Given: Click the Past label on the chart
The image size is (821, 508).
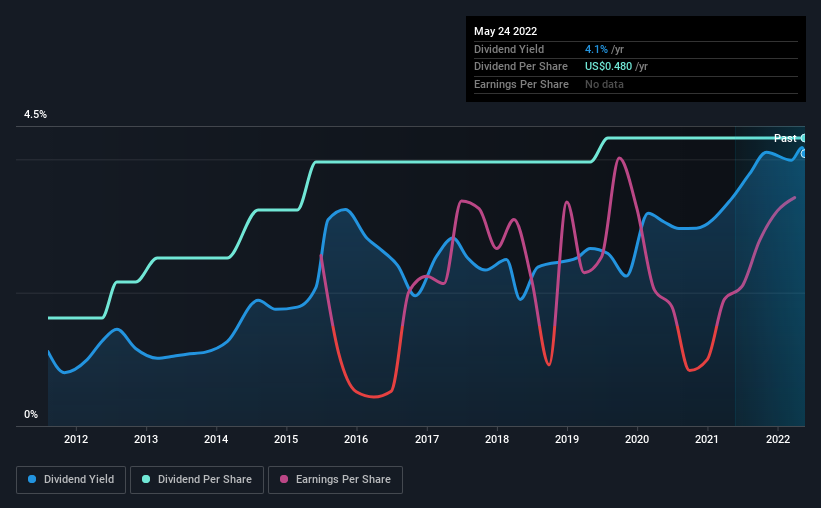Looking at the screenshot, I should (x=785, y=138).
